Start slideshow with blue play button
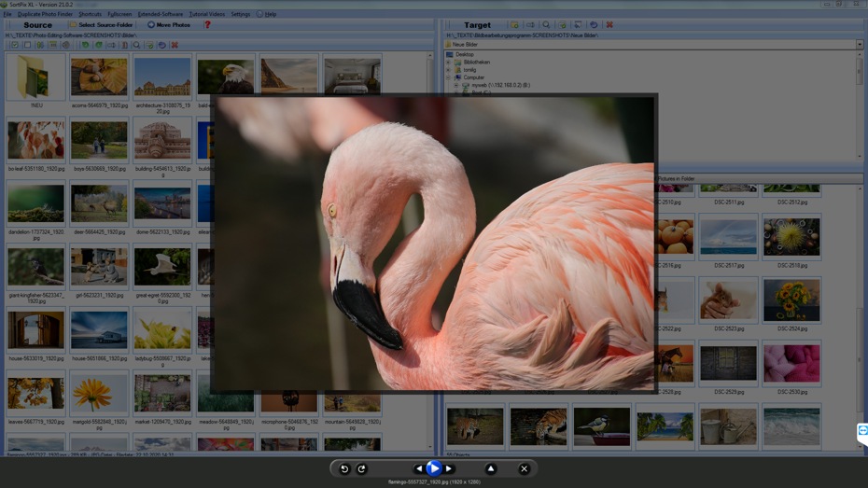The width and height of the screenshot is (868, 488). tap(434, 468)
